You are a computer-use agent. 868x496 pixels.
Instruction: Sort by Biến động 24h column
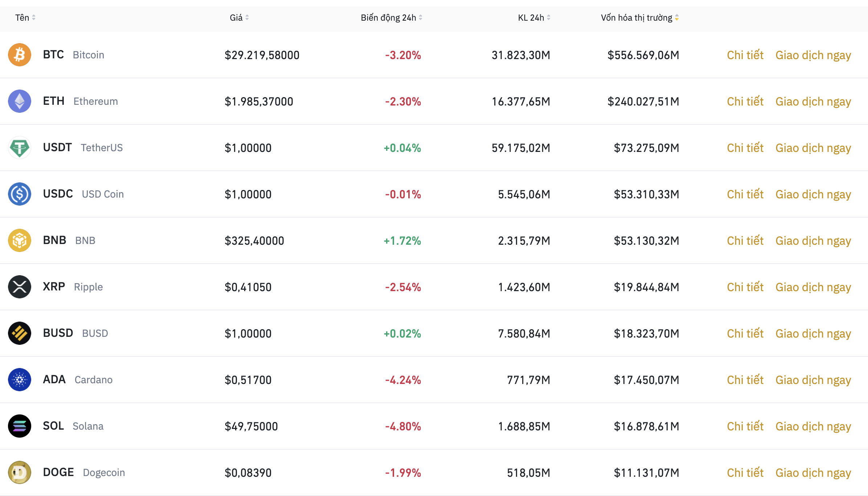point(391,17)
